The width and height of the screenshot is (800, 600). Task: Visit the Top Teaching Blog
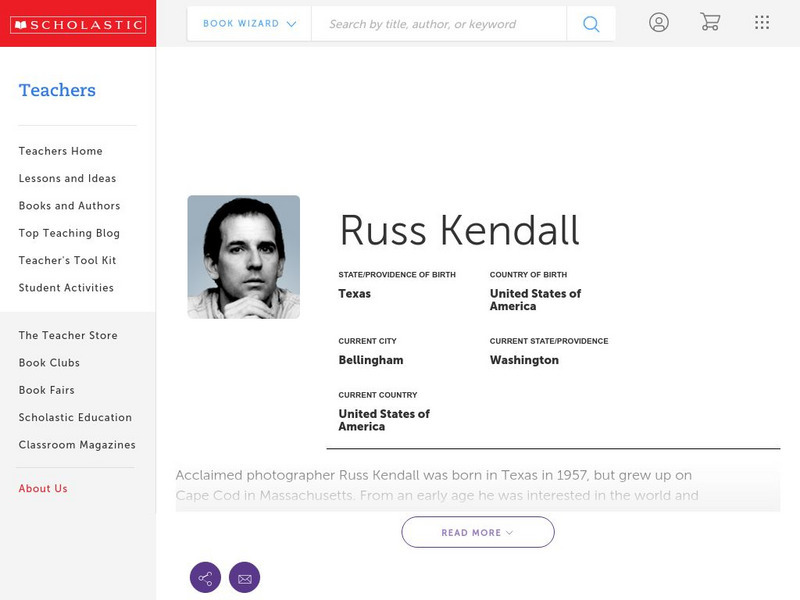[69, 233]
